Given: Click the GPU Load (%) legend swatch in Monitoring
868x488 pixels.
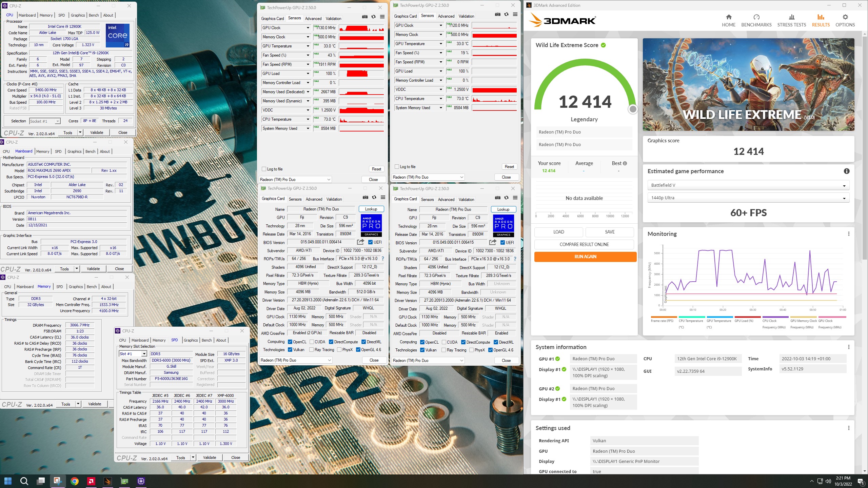Looking at the screenshot, I should click(747, 317).
